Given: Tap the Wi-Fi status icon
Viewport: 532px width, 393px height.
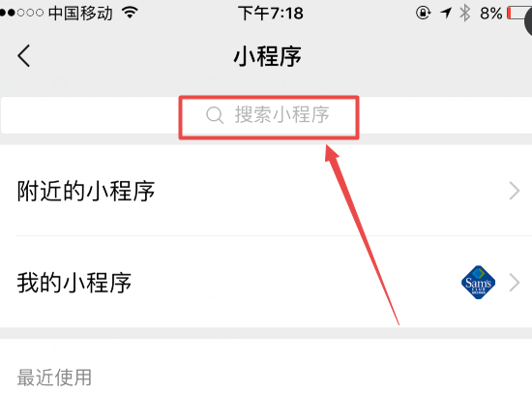Looking at the screenshot, I should pos(130,13).
